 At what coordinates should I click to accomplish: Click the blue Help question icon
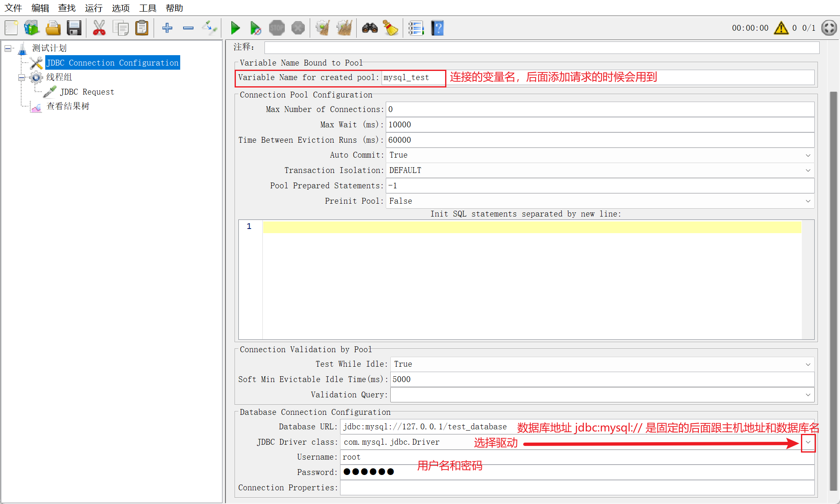click(x=437, y=28)
